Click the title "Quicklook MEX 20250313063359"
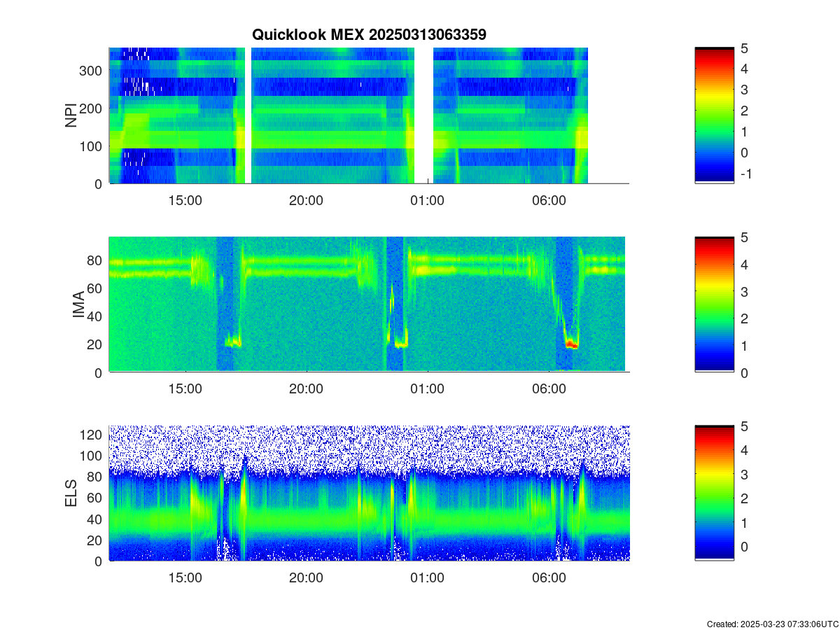The width and height of the screenshot is (840, 630). pos(369,34)
